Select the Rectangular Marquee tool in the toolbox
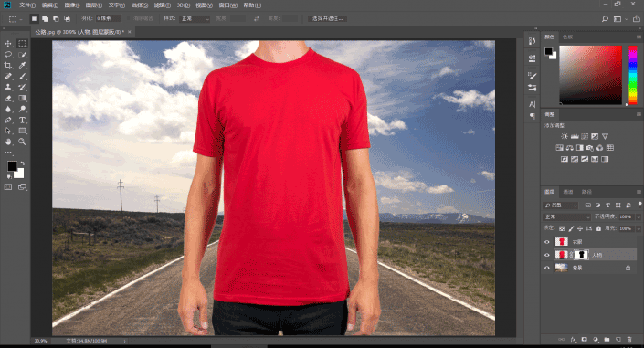644x348 pixels. pyautogui.click(x=22, y=44)
